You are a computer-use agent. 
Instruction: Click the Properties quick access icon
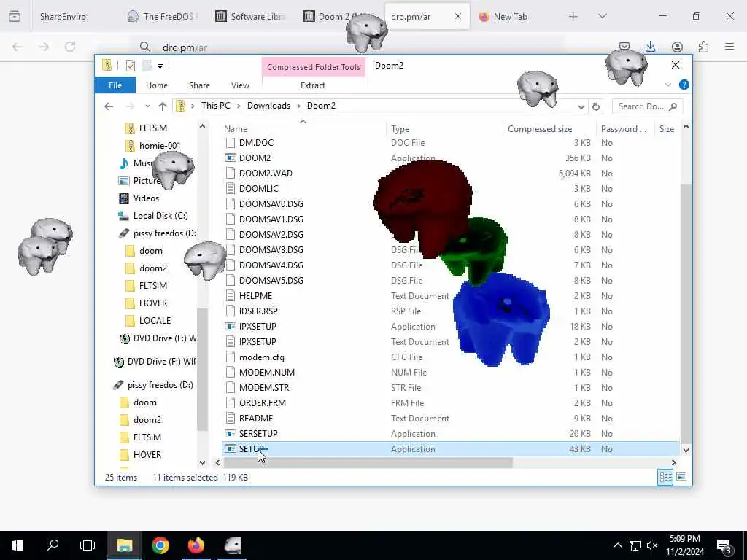click(131, 66)
